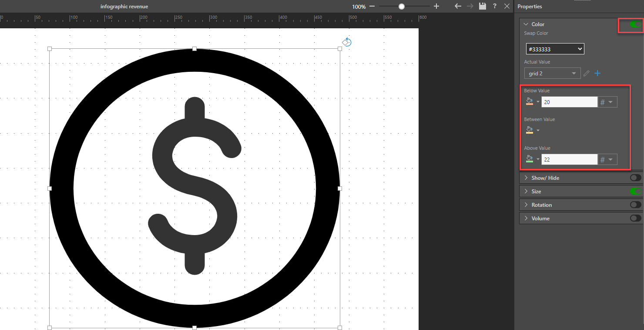Image resolution: width=644 pixels, height=330 pixels.
Task: Click the Properties panel header
Action: [530, 6]
